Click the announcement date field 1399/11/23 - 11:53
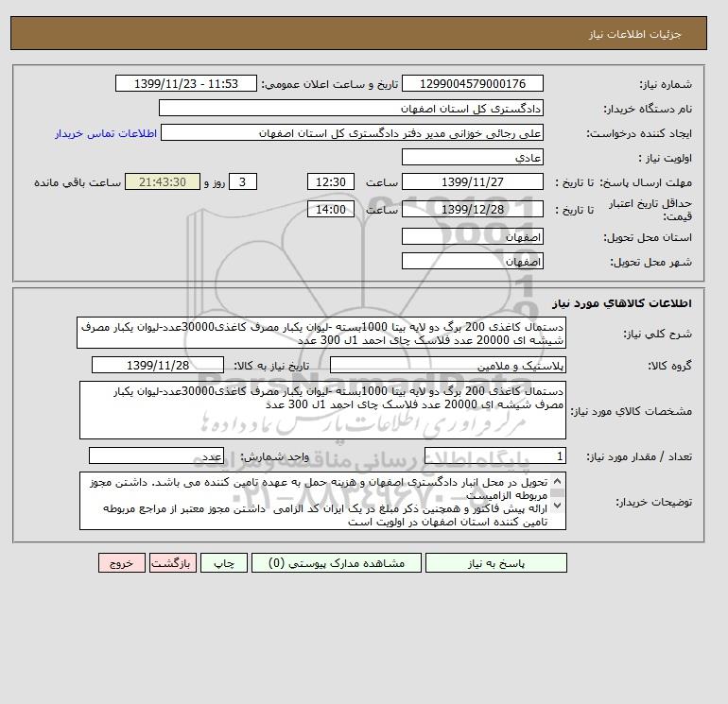This screenshot has width=728, height=704. click(x=185, y=83)
